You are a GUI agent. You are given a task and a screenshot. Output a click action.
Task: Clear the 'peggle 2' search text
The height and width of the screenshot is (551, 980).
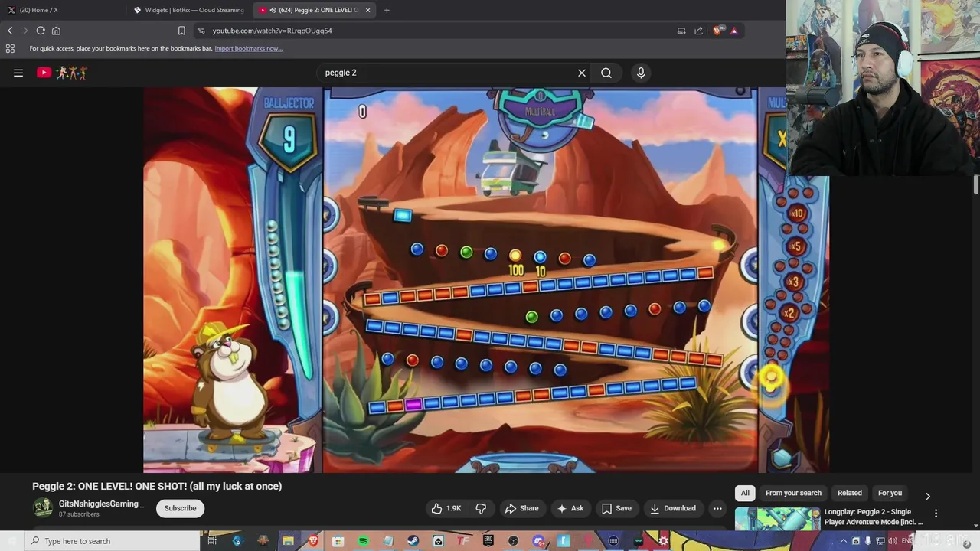click(x=582, y=73)
